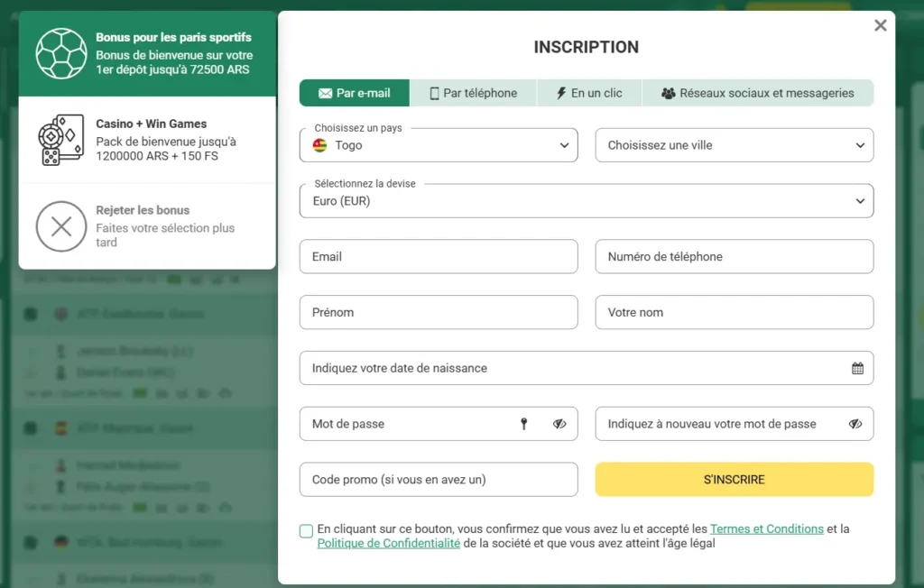The width and height of the screenshot is (924, 588).
Task: Toggle visibility of Mot de passe field
Action: click(559, 424)
